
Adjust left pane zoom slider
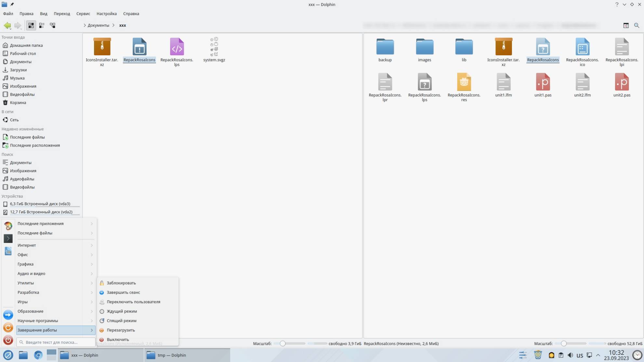coord(283,343)
